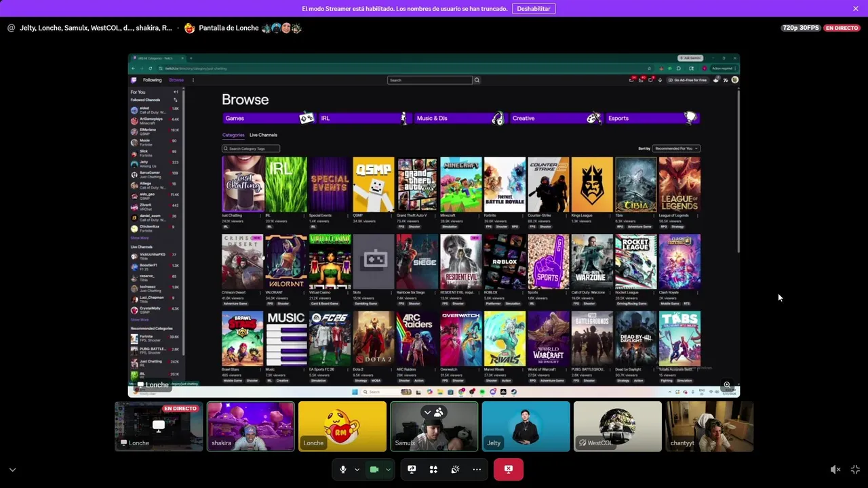Click the red stop watching stream button
868x488 pixels.
point(509,469)
